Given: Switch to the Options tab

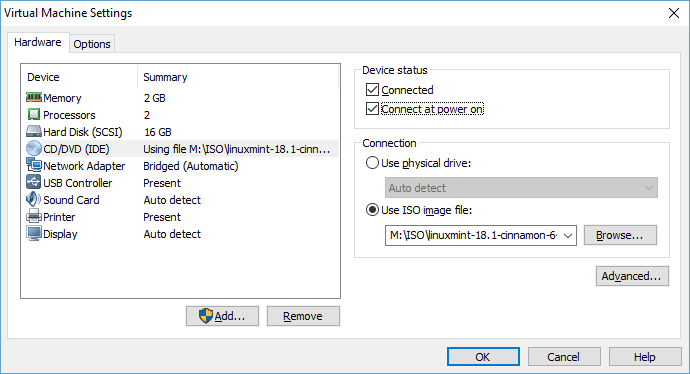Looking at the screenshot, I should [x=92, y=44].
